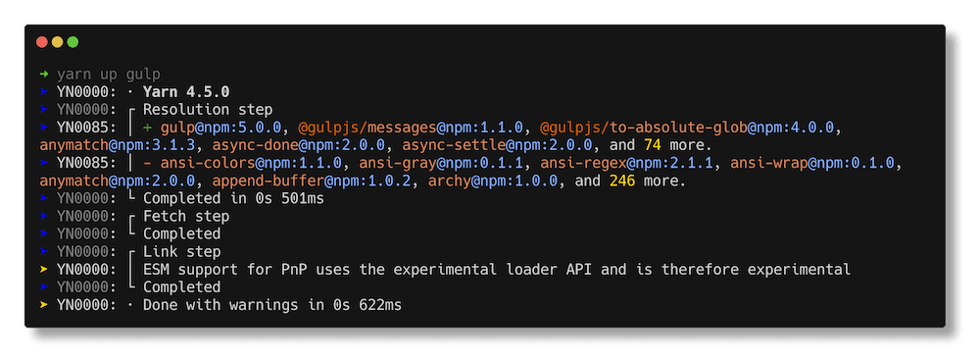This screenshot has width=980, height=362.
Task: Click the blue arrow beside Yarn 4.5.0 line
Action: click(44, 92)
